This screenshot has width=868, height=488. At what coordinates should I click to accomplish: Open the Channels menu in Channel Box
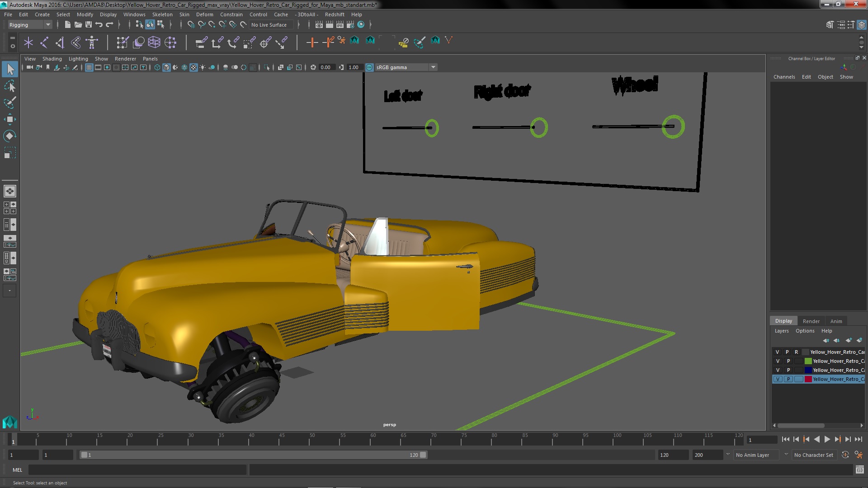(784, 77)
